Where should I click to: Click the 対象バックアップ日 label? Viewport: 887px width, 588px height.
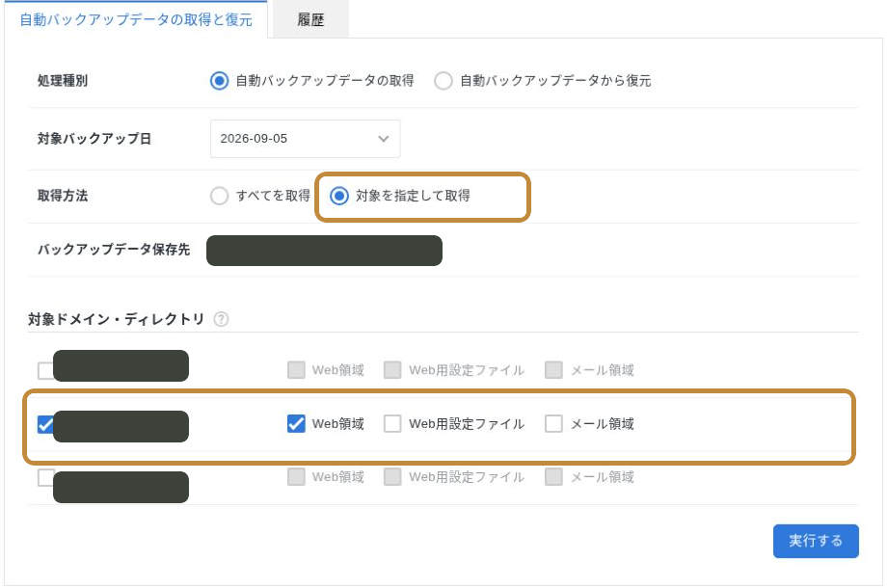point(94,139)
